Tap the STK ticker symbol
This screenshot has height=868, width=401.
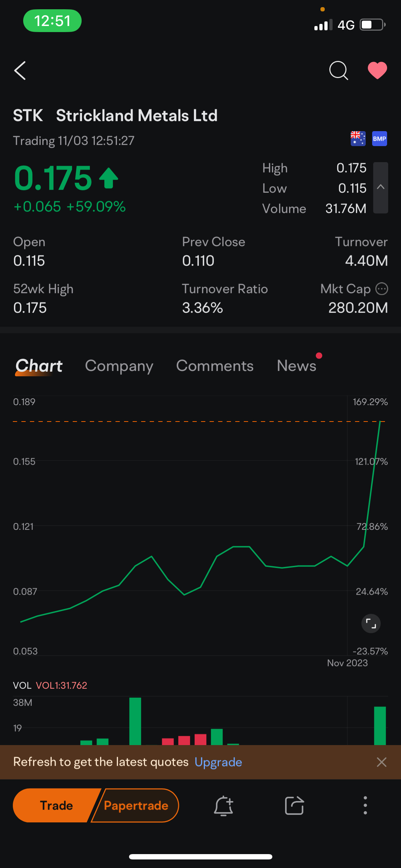pos(28,115)
